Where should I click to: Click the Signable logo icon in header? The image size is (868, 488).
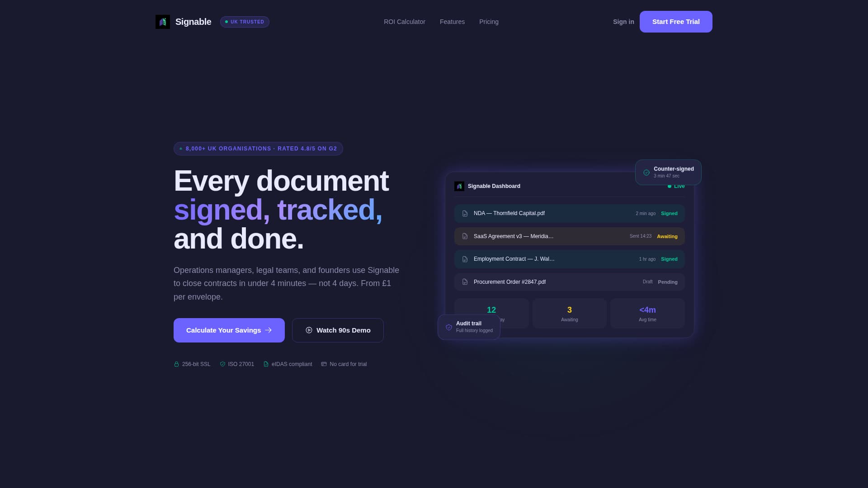click(x=163, y=22)
